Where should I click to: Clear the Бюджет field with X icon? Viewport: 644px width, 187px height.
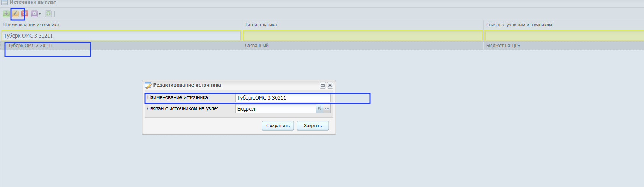coord(320,108)
